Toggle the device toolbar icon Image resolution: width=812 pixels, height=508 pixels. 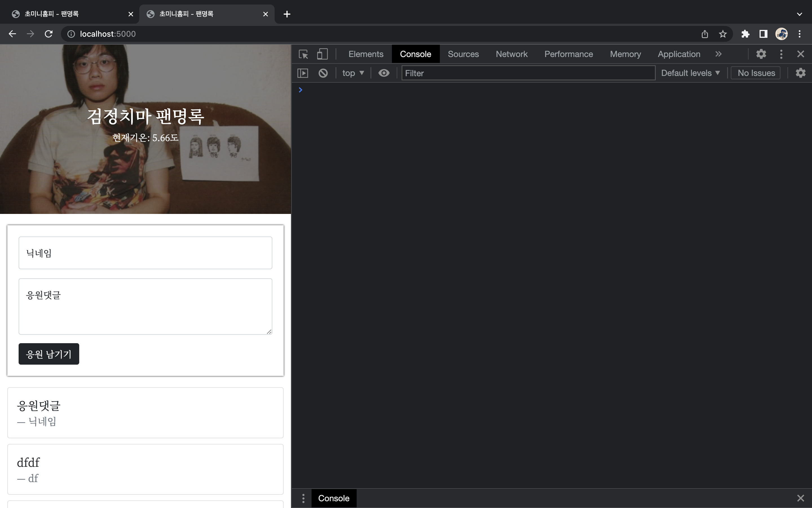pos(323,54)
